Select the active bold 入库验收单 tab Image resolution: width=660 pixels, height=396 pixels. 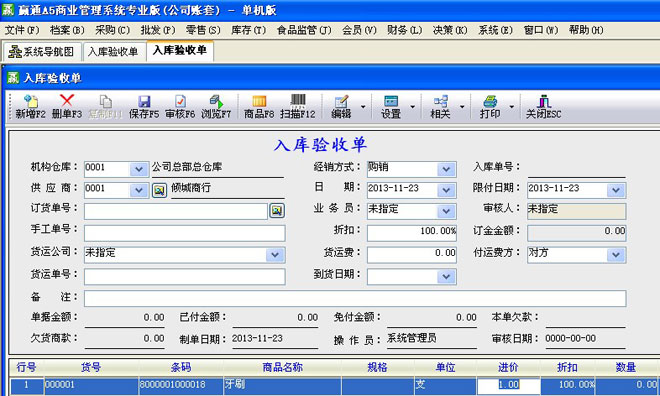(x=180, y=51)
